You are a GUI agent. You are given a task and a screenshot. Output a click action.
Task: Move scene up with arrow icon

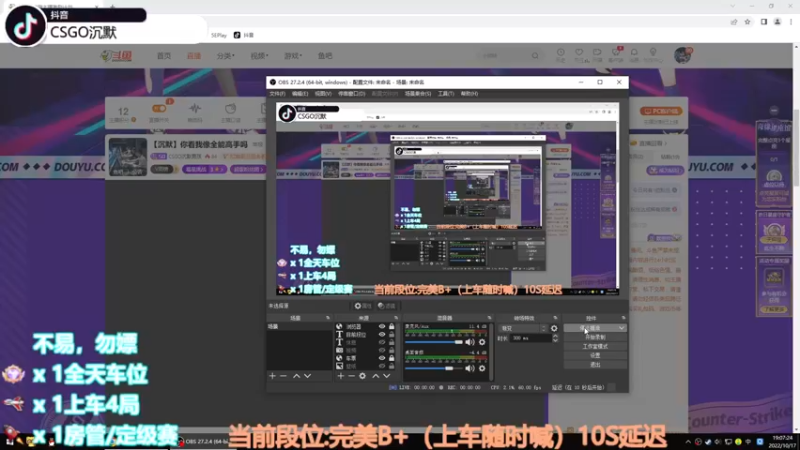tap(296, 376)
